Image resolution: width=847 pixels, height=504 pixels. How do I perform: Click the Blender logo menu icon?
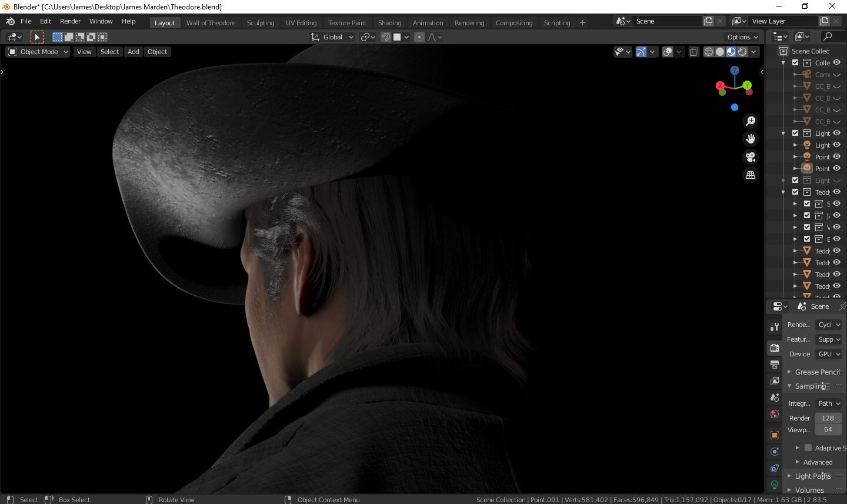pos(10,21)
